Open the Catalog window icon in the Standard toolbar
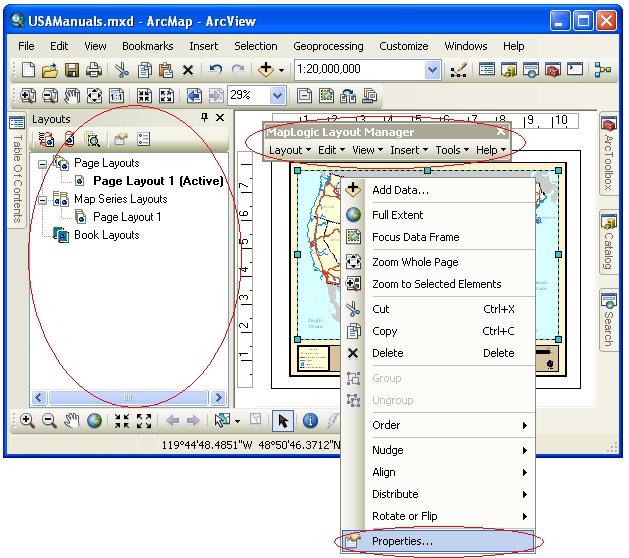 pyautogui.click(x=509, y=70)
